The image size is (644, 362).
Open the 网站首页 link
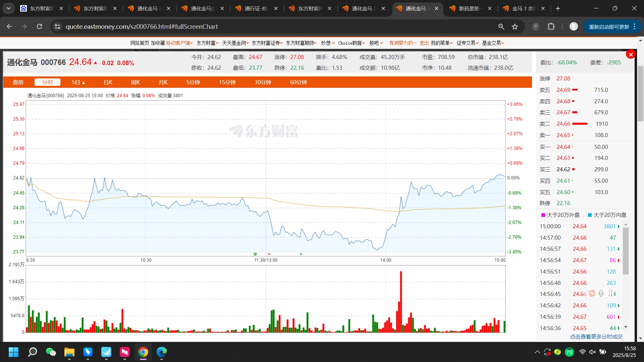(x=140, y=43)
